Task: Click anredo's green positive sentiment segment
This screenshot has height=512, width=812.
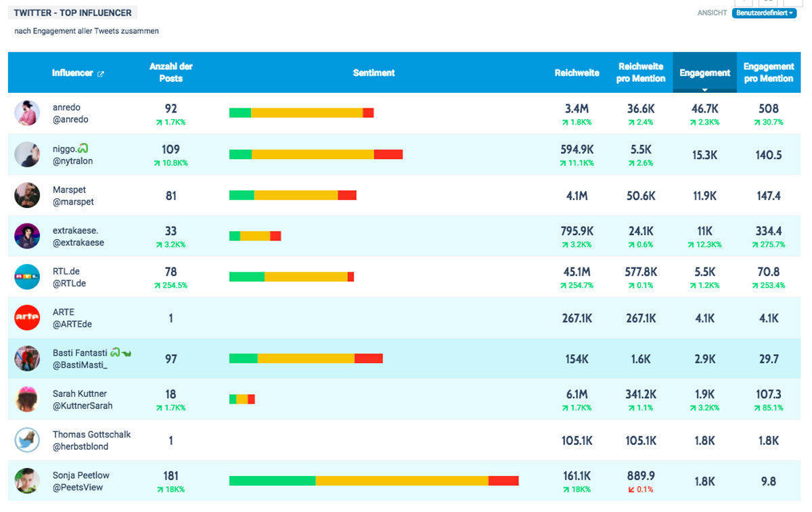Action: (240, 113)
